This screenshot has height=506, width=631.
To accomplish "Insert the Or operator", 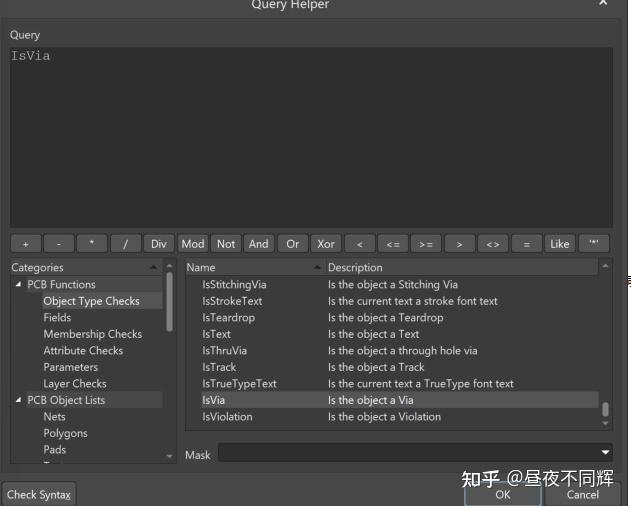I will coord(293,244).
